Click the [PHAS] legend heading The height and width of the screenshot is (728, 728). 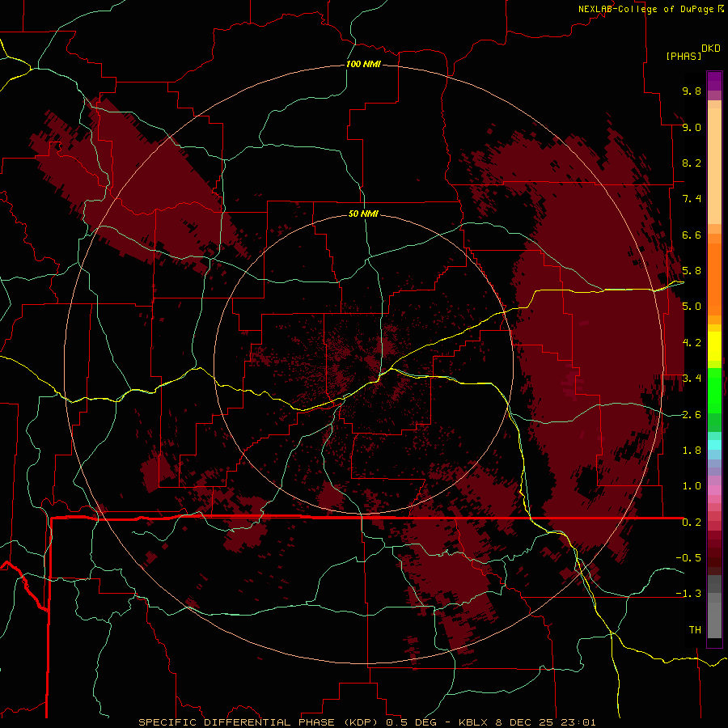(684, 57)
